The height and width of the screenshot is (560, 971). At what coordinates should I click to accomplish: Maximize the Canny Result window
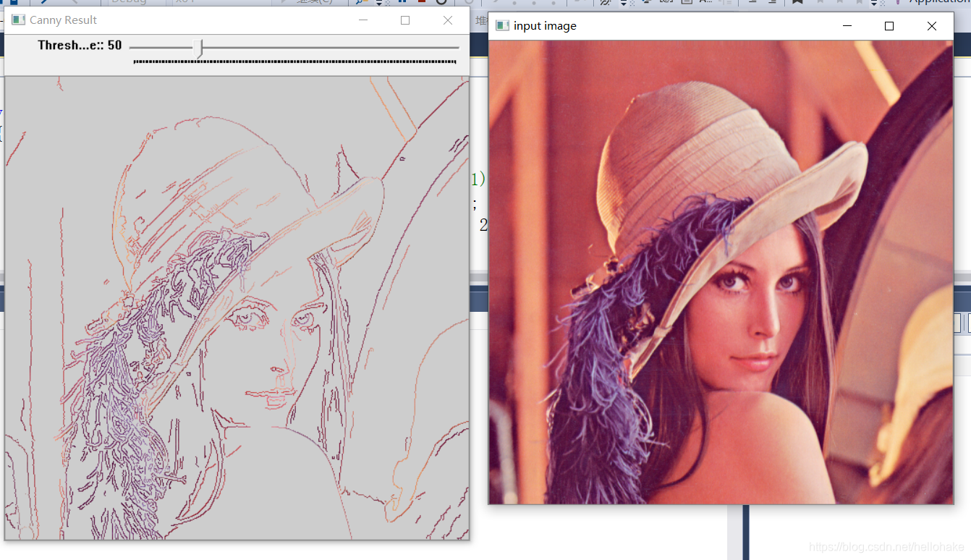coord(405,20)
